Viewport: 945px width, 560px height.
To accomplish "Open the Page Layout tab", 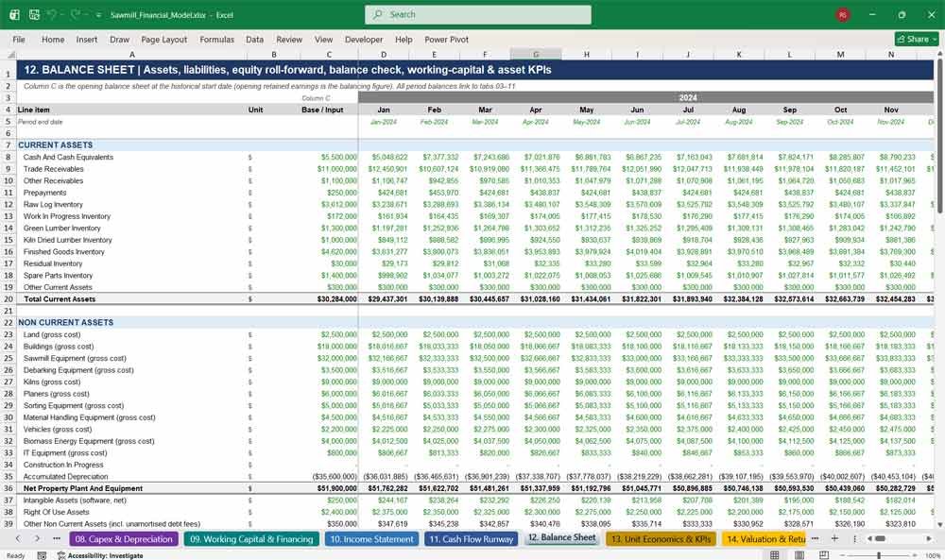I will pos(163,39).
